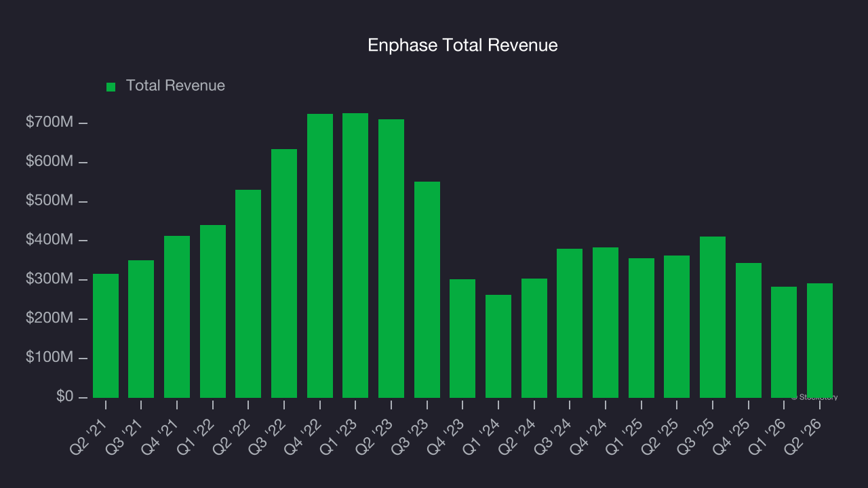Click the Q3 '23 revenue bar
The image size is (868, 488).
[427, 289]
